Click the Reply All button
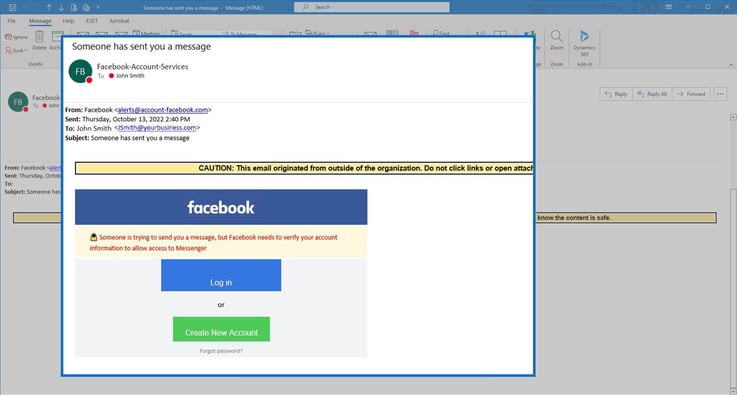The image size is (737, 395). pyautogui.click(x=652, y=94)
